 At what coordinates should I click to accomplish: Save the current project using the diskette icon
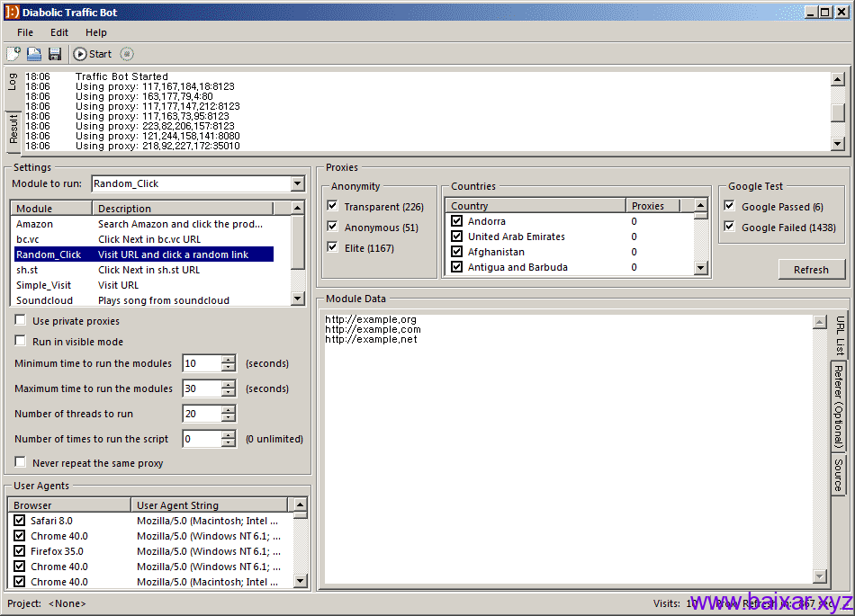tap(54, 53)
